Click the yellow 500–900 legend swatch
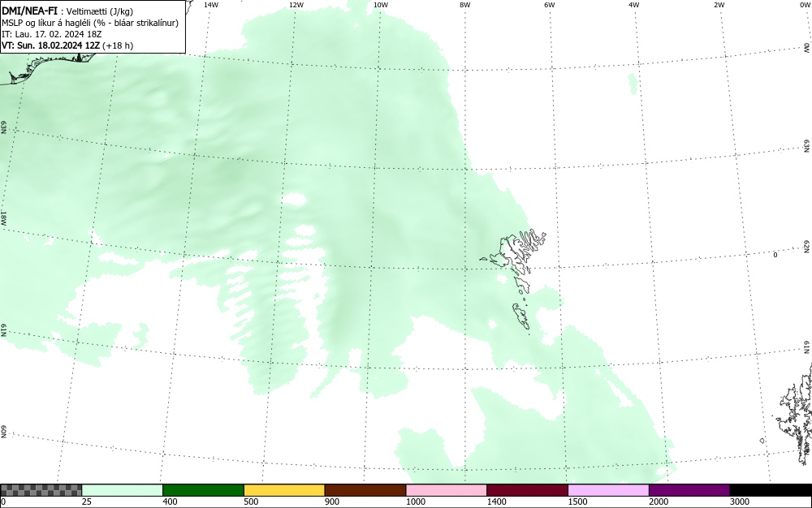 pos(284,490)
